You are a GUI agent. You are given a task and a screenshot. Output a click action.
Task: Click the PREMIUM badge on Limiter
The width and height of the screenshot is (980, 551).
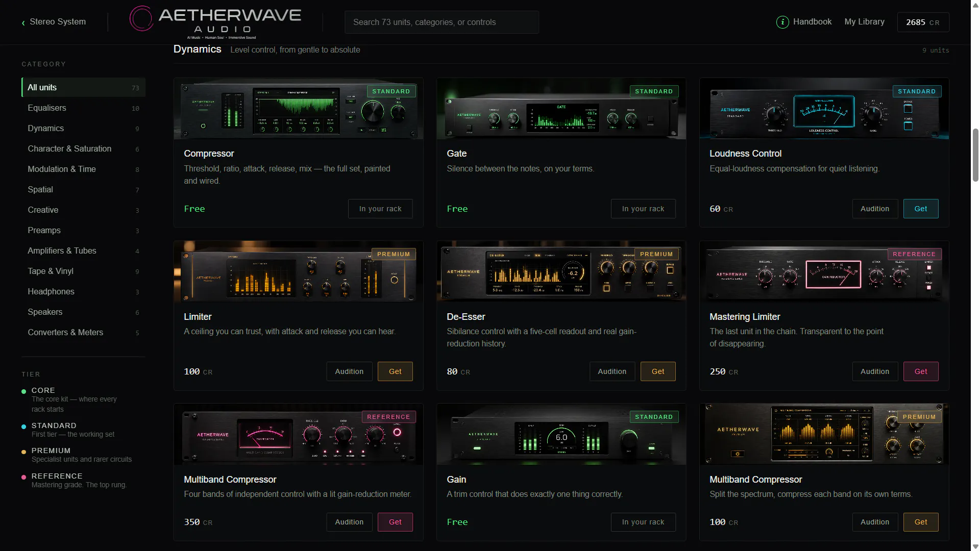tap(394, 254)
